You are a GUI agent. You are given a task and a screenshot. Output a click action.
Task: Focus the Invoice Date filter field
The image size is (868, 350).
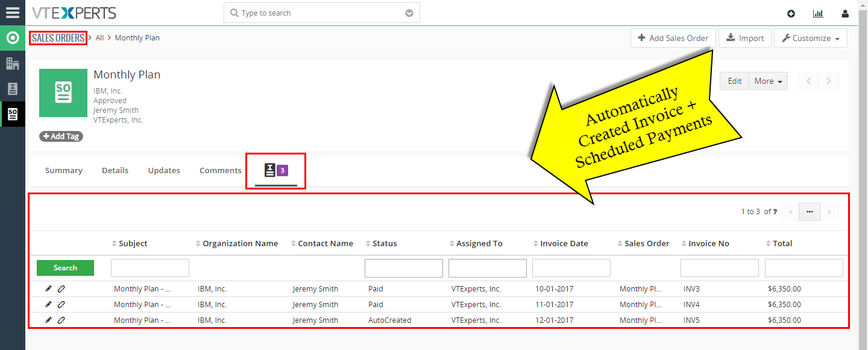[x=571, y=268]
